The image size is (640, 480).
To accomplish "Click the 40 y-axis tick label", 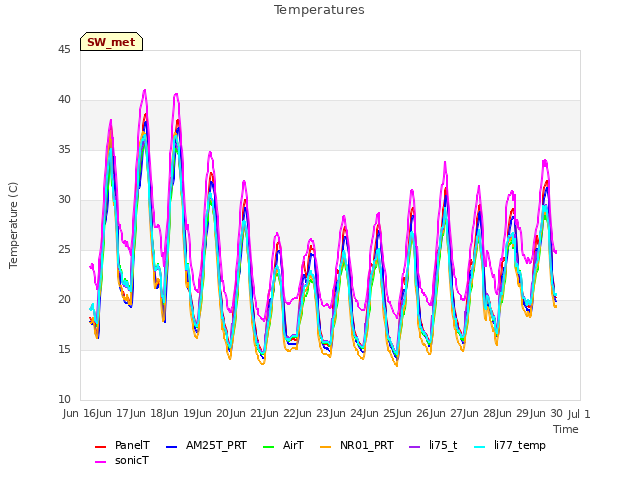I will pyautogui.click(x=64, y=99).
